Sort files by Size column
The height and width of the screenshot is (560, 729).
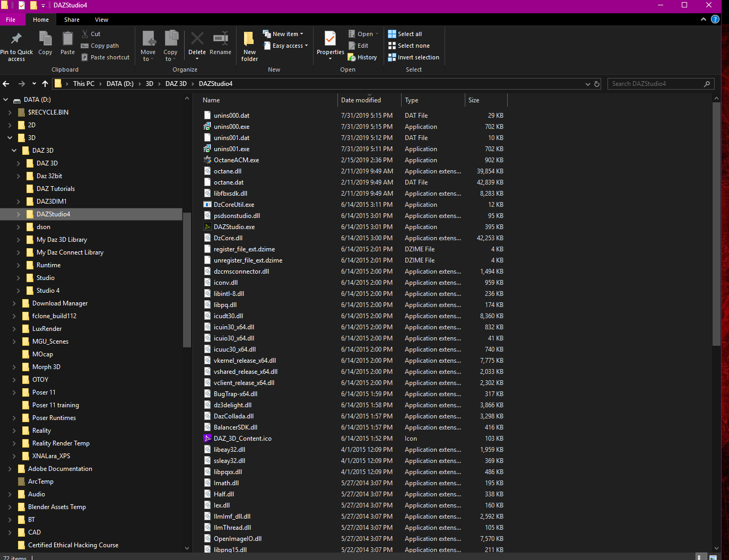point(486,100)
